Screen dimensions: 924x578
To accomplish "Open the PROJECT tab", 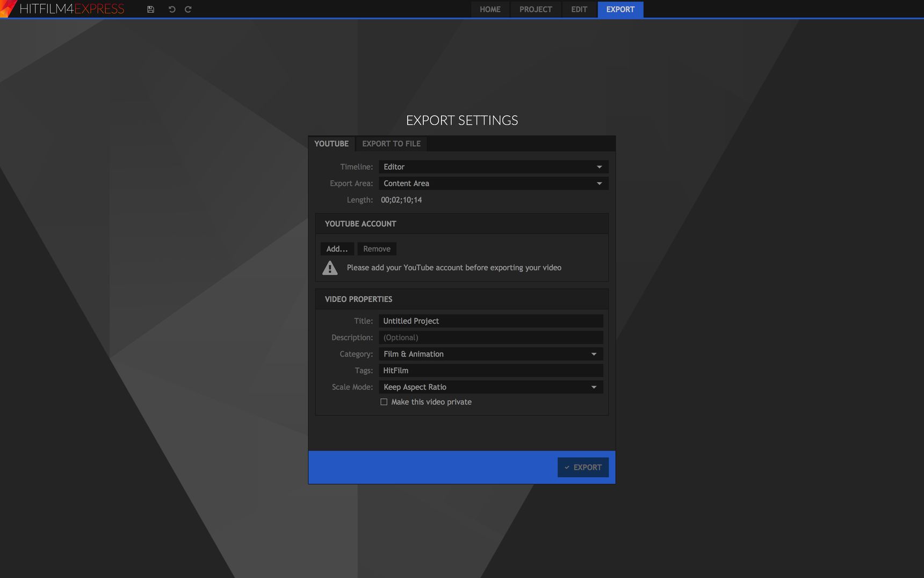I will coord(536,9).
